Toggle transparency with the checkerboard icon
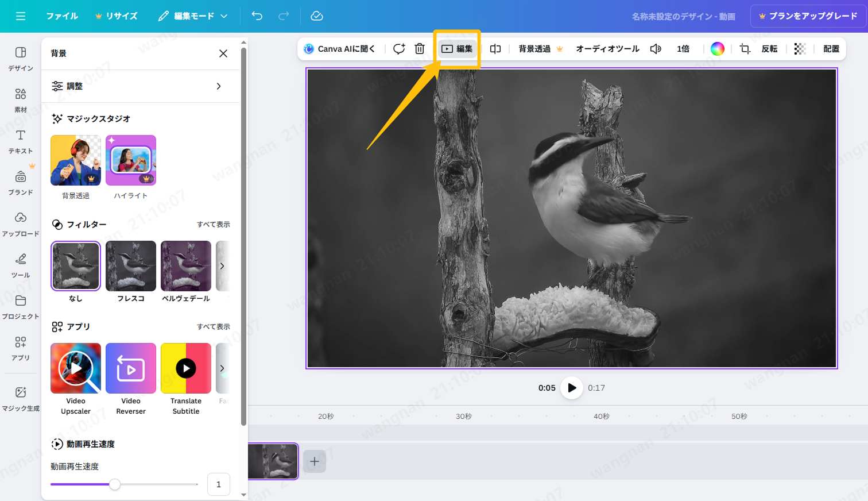The height and width of the screenshot is (501, 868). tap(800, 49)
